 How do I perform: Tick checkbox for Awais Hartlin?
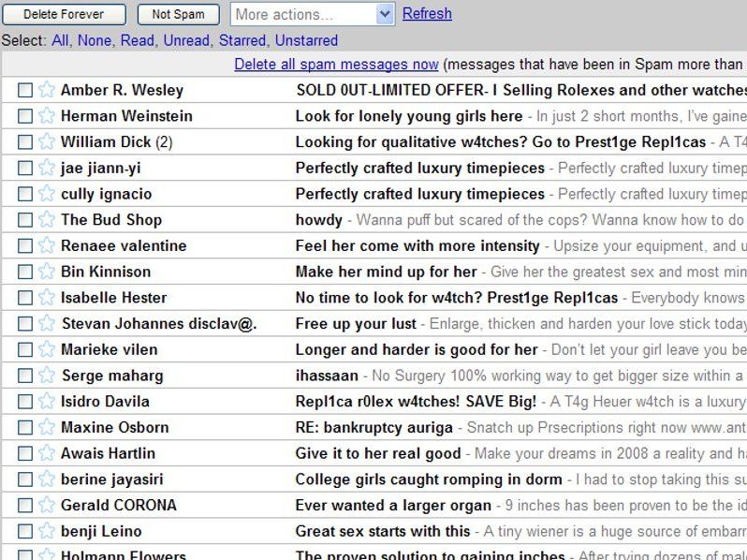pyautogui.click(x=24, y=453)
